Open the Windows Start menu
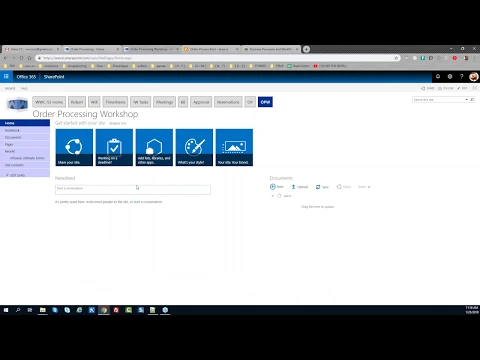The width and height of the screenshot is (480, 360). tap(6, 310)
